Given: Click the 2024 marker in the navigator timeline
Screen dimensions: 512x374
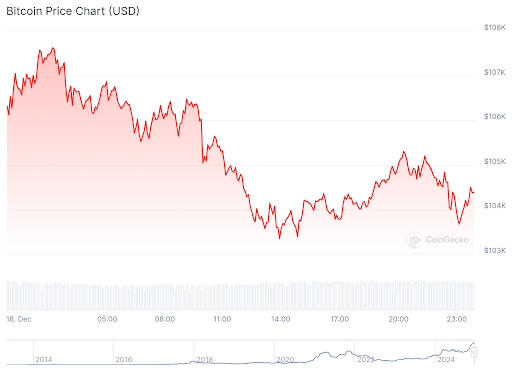Looking at the screenshot, I should pyautogui.click(x=446, y=360).
